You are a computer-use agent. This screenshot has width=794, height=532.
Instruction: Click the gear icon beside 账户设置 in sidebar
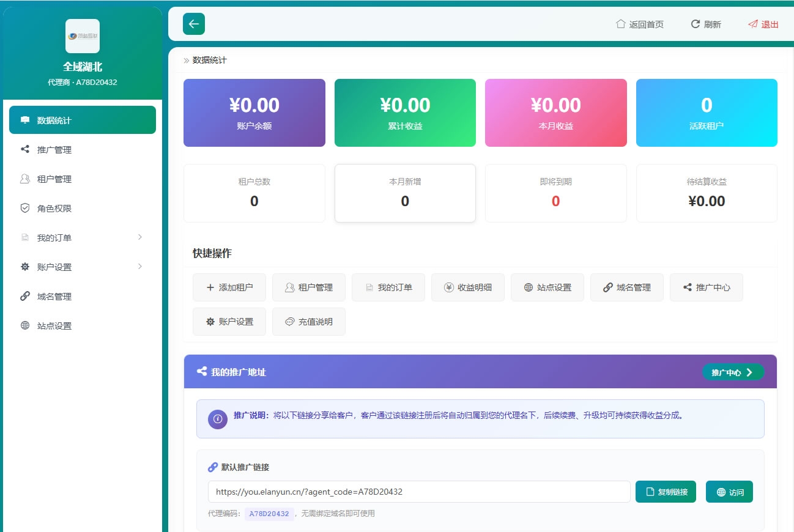point(25,267)
